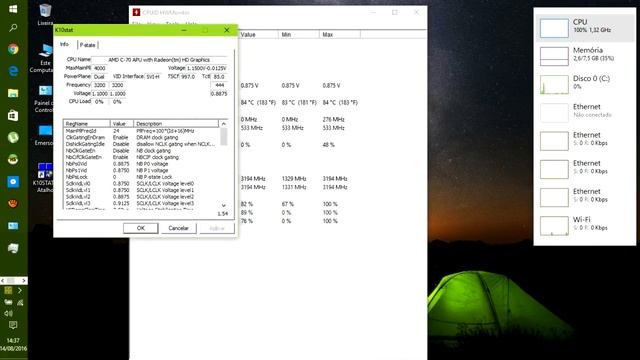Select the Memória entry in the performance panel
The height and width of the screenshot is (360, 640).
(585, 56)
